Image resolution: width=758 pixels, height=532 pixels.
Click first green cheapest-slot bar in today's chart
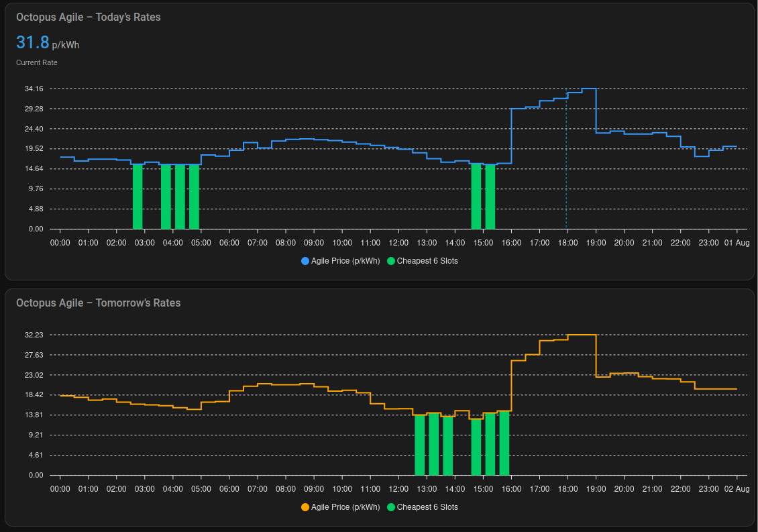[x=138, y=197]
